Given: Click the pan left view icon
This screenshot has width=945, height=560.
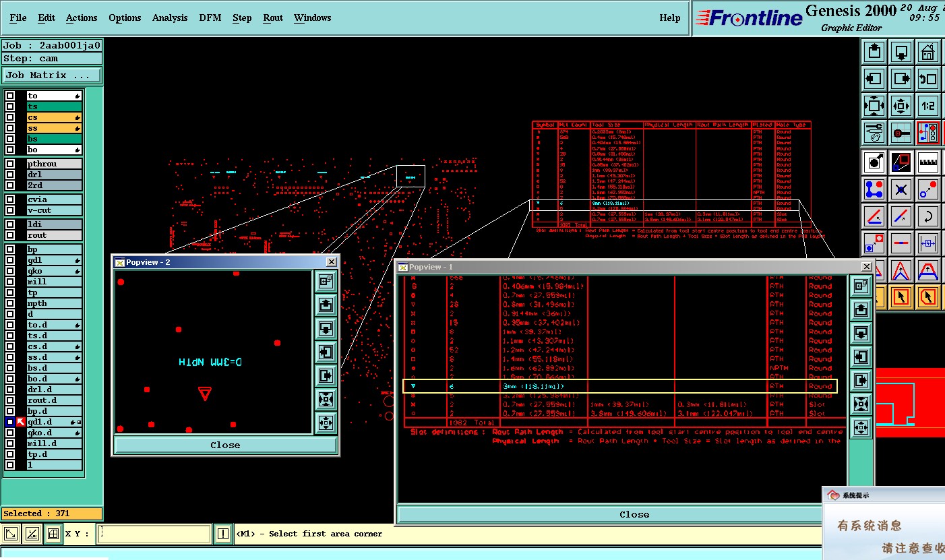Looking at the screenshot, I should click(x=874, y=78).
